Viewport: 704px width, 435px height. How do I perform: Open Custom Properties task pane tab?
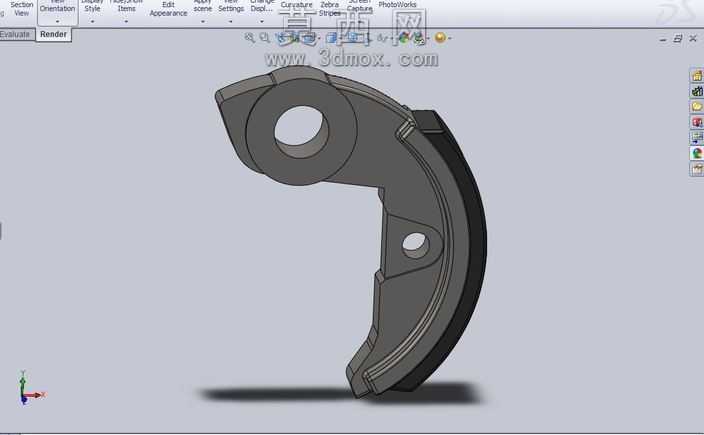click(697, 169)
